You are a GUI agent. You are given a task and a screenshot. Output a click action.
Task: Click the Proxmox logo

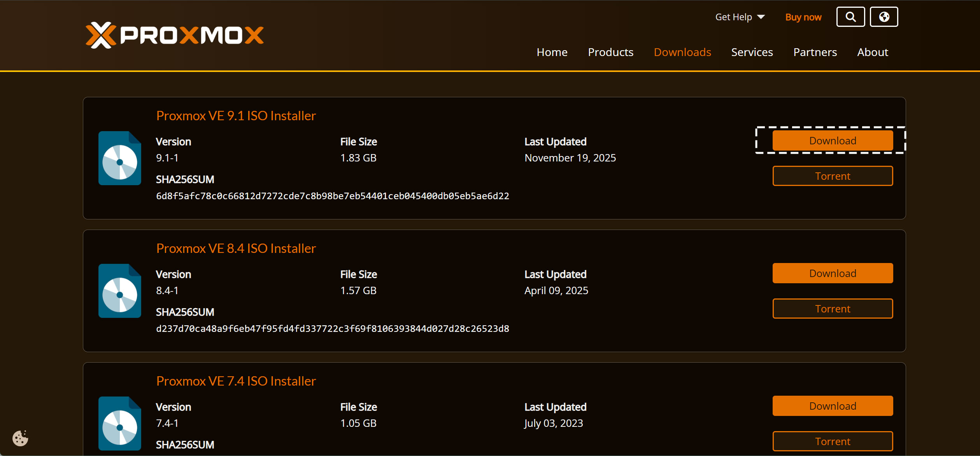(x=175, y=35)
